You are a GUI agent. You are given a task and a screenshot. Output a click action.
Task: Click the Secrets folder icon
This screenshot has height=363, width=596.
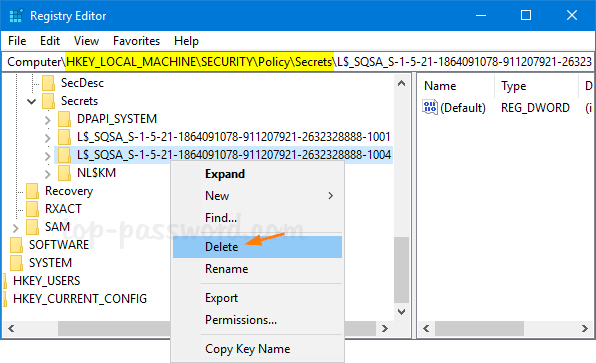(x=48, y=101)
